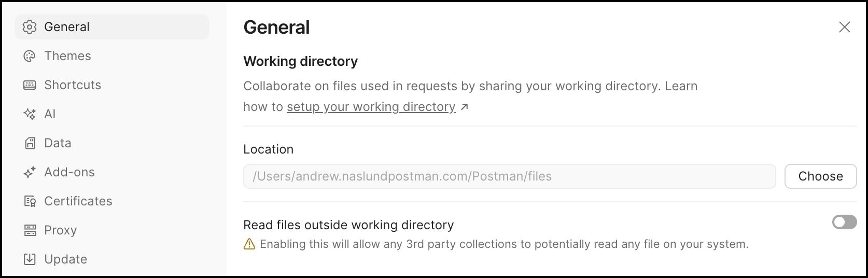The width and height of the screenshot is (868, 278).
Task: Click the Shortcuts keyboard icon
Action: tap(30, 85)
